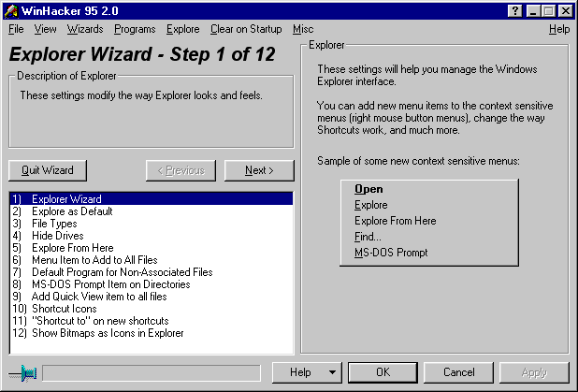Select '11) "Shortcut to" on new shortcuts'
This screenshot has height=392, width=578.
tap(152, 321)
